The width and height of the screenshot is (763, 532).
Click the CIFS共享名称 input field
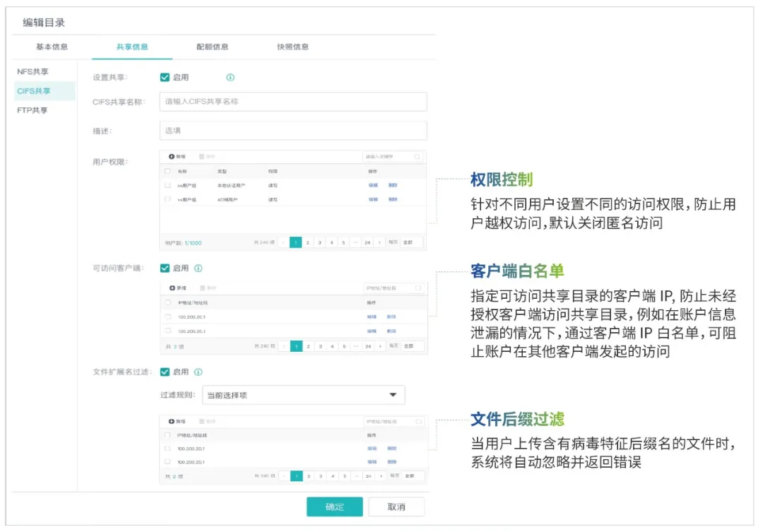(293, 102)
